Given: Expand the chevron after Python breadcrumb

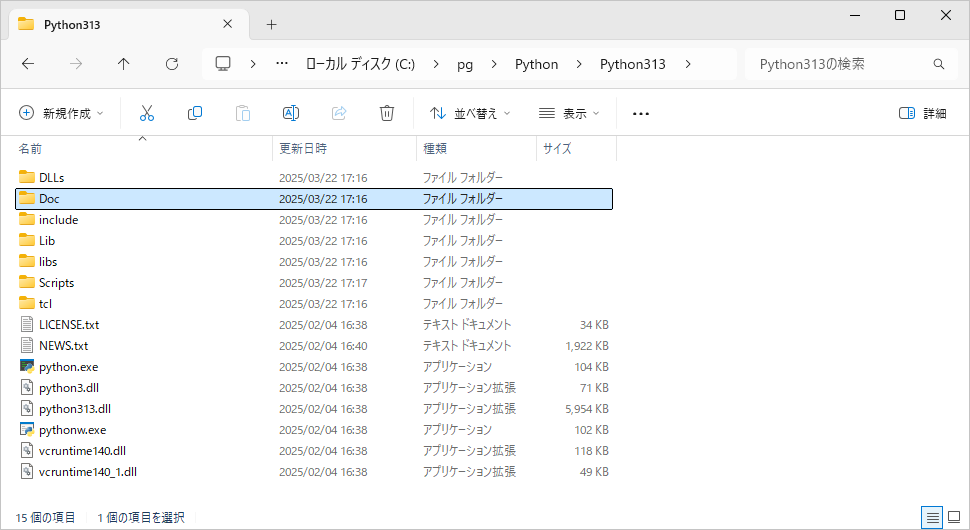Looking at the screenshot, I should (x=579, y=64).
